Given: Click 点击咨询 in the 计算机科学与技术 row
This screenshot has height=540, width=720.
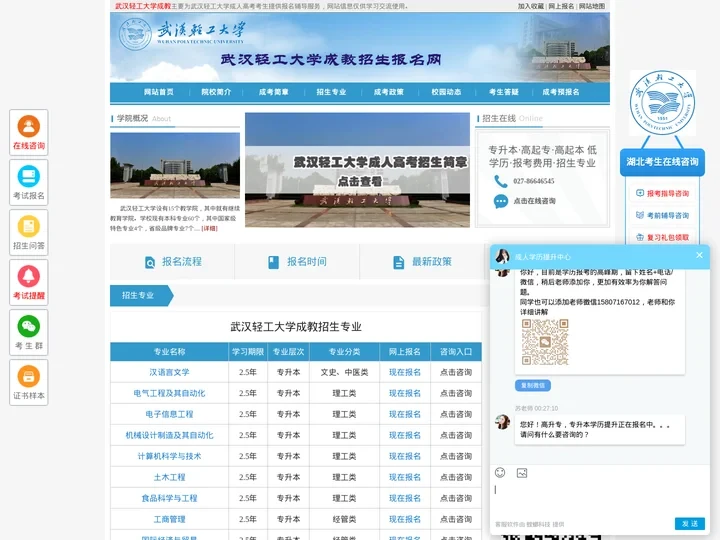Looking at the screenshot, I should coord(456,456).
